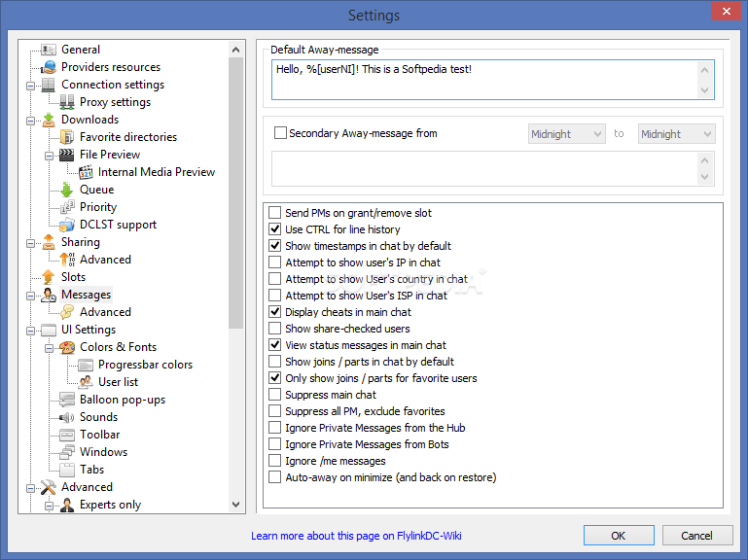
Task: Enable Attempt to show user's IP in chat
Action: point(274,262)
